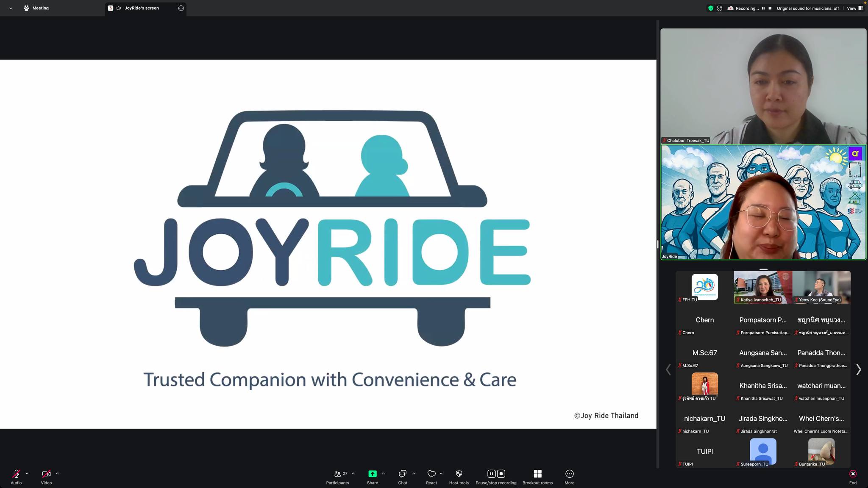Open Breakout rooms
This screenshot has height=488, width=868.
point(537,477)
